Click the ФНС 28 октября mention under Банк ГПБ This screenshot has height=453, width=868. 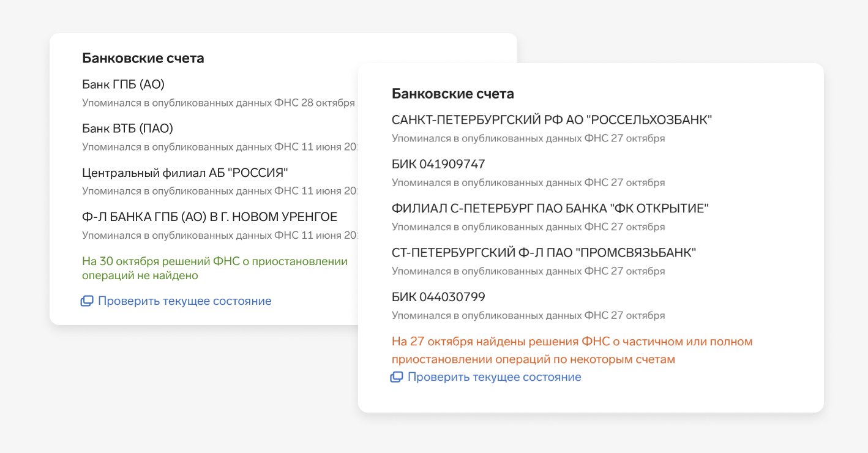(218, 103)
